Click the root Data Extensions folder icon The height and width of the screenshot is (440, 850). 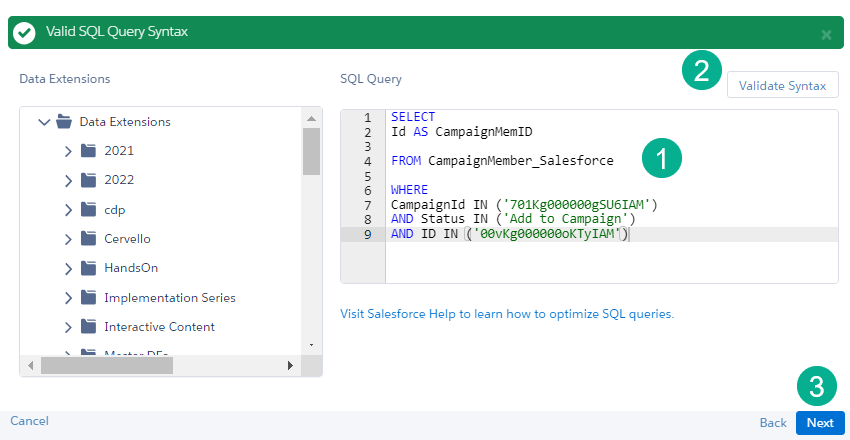pos(64,122)
